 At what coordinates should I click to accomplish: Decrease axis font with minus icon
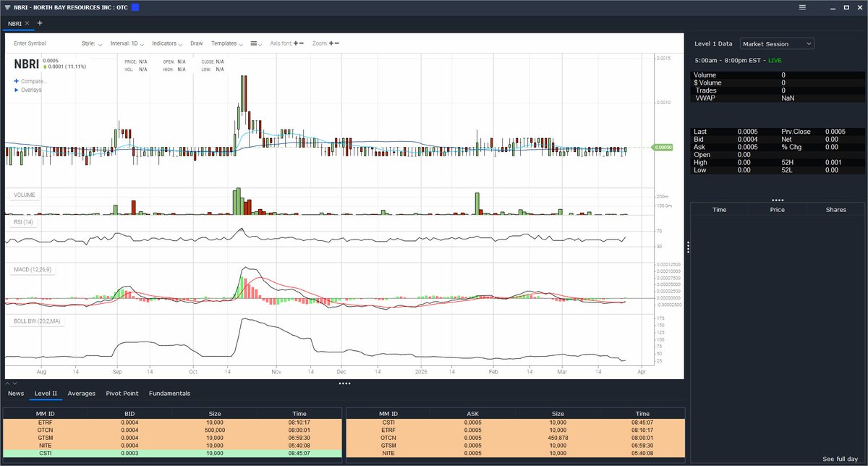[x=302, y=43]
